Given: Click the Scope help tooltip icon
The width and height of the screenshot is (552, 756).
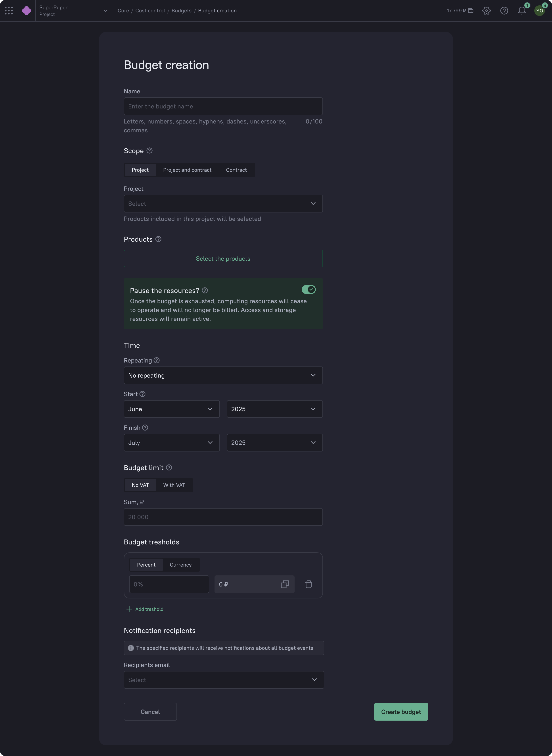Looking at the screenshot, I should [x=149, y=151].
